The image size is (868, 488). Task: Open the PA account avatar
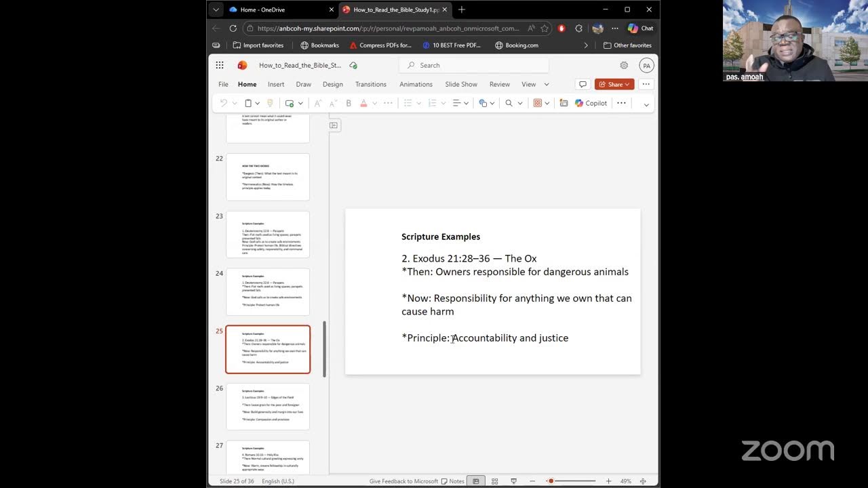(646, 66)
